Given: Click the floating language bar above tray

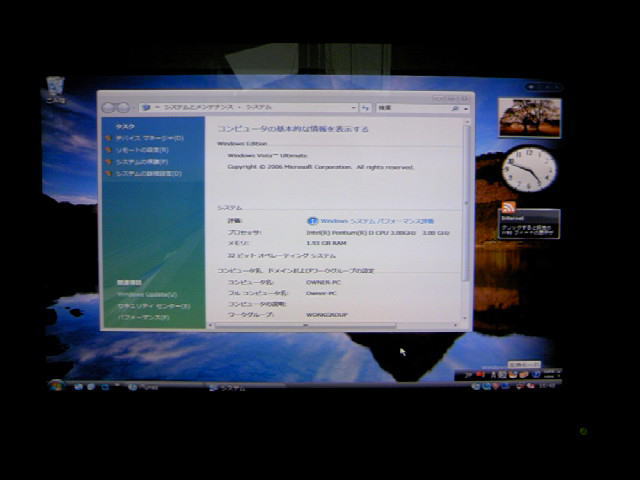Looking at the screenshot, I should (x=508, y=374).
